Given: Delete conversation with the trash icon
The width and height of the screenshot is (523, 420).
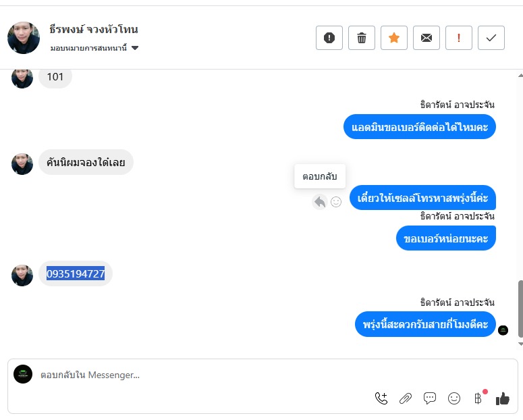Looking at the screenshot, I should click(x=362, y=38).
